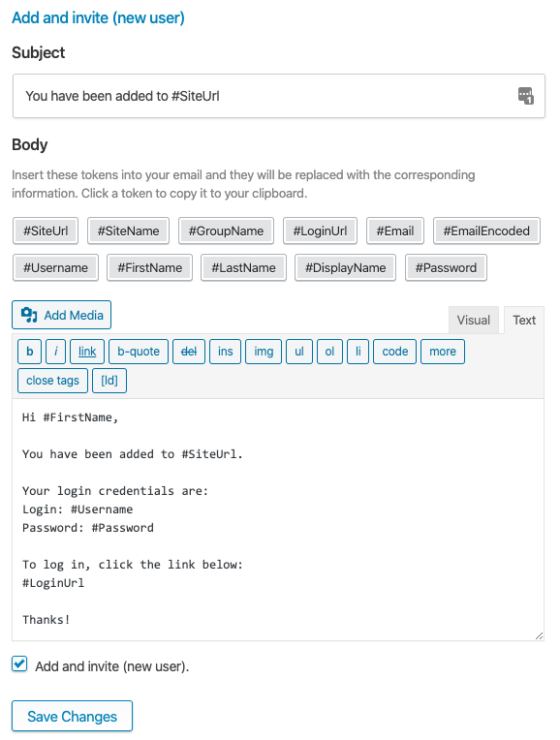Uncheck Add and invite (new user) checkbox
560x740 pixels.
(x=19, y=663)
